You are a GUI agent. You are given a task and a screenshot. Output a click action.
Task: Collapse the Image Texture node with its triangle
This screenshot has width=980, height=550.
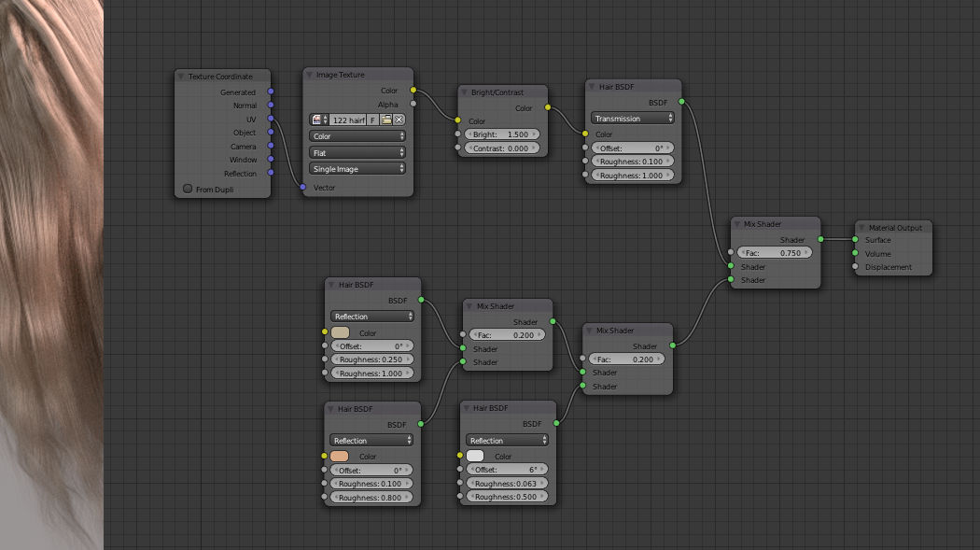(309, 75)
